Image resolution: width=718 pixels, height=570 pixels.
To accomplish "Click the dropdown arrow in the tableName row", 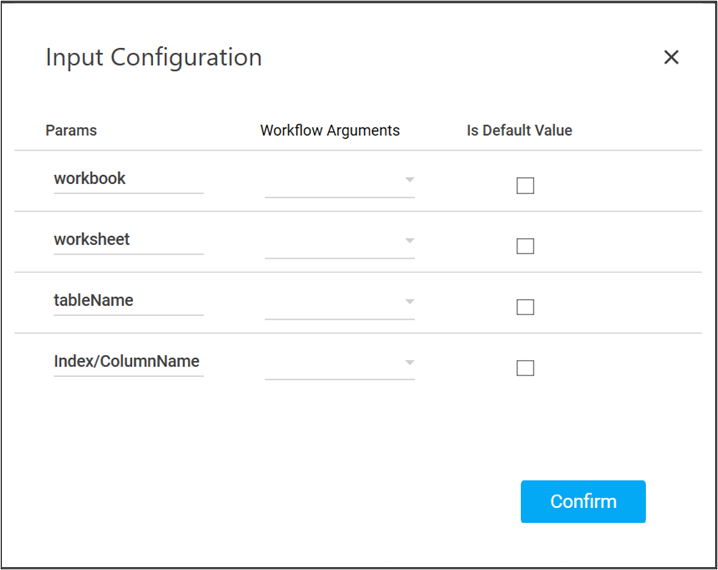I will click(x=409, y=302).
